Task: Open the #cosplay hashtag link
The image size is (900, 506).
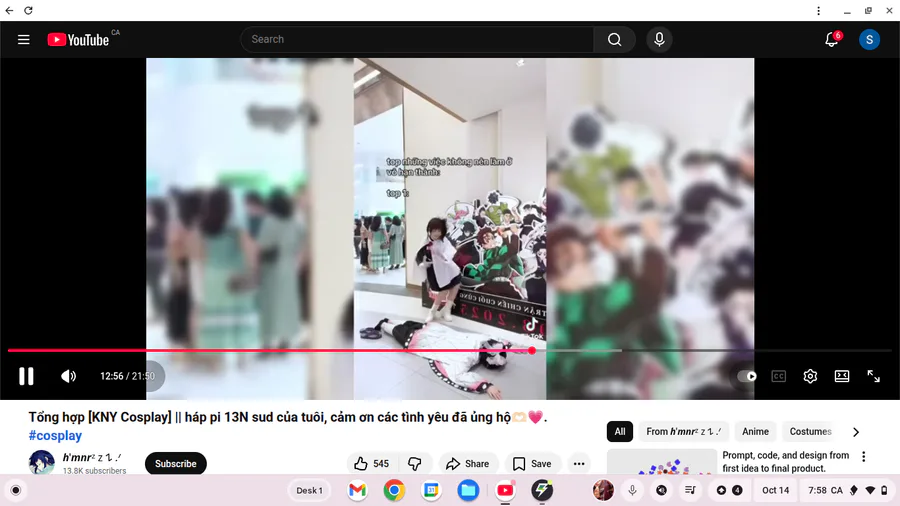Action: tap(55, 435)
